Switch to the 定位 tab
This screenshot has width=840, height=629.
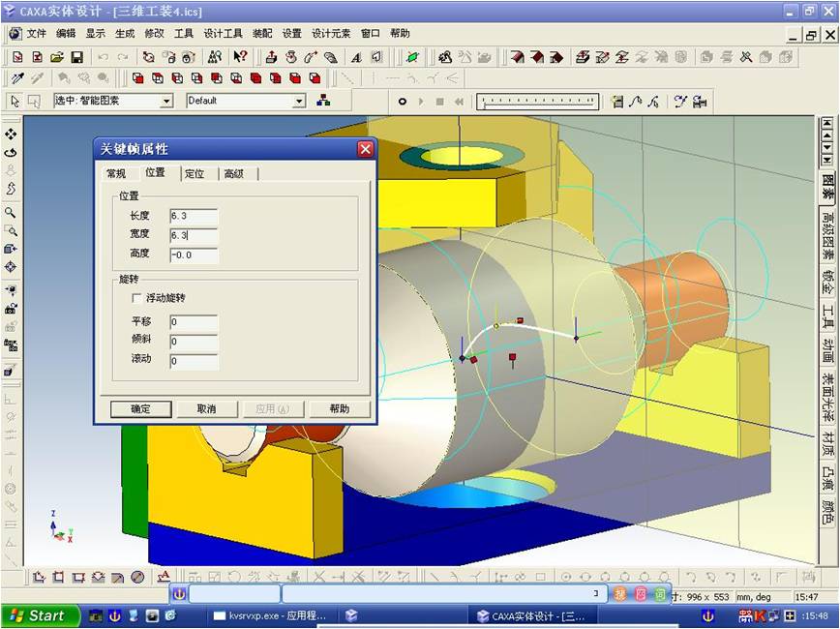click(x=195, y=174)
